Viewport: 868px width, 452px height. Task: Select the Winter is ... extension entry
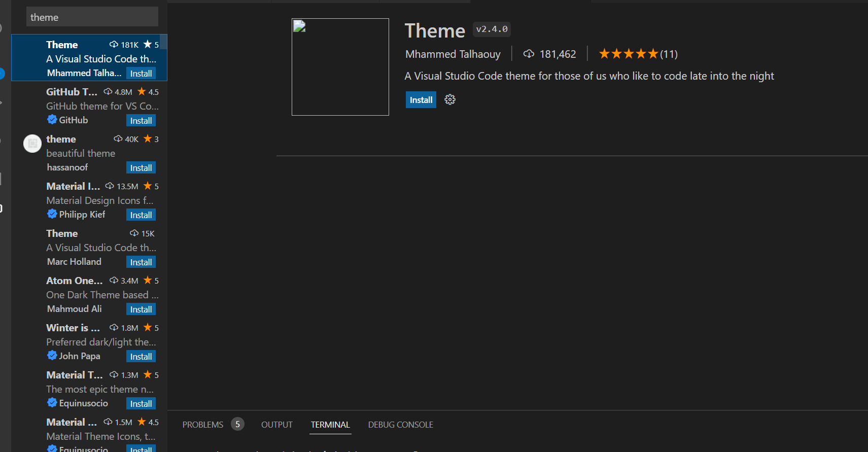point(89,341)
